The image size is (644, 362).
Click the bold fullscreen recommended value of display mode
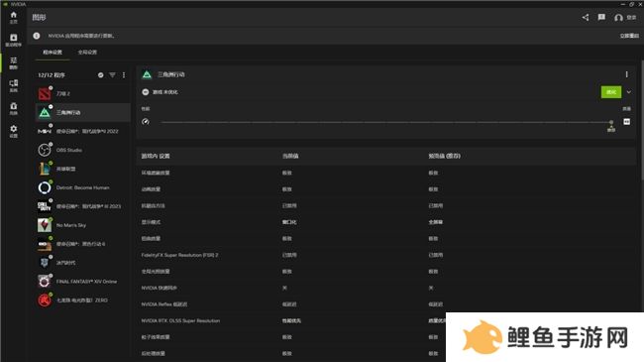point(436,222)
